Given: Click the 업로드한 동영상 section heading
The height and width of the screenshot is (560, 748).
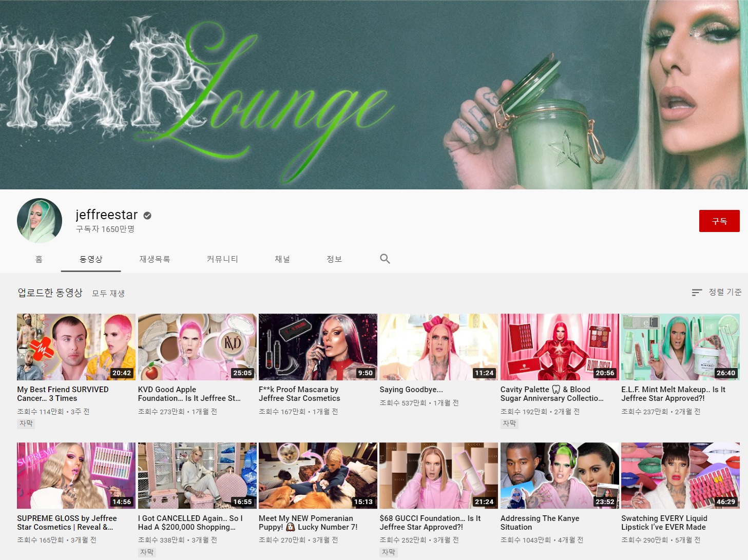Looking at the screenshot, I should 50,293.
